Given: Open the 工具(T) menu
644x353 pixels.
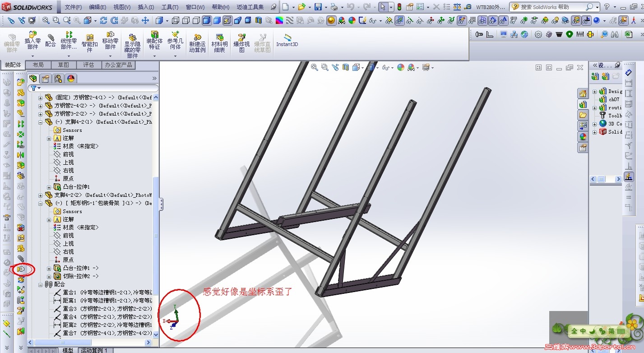Looking at the screenshot, I should pyautogui.click(x=170, y=7).
